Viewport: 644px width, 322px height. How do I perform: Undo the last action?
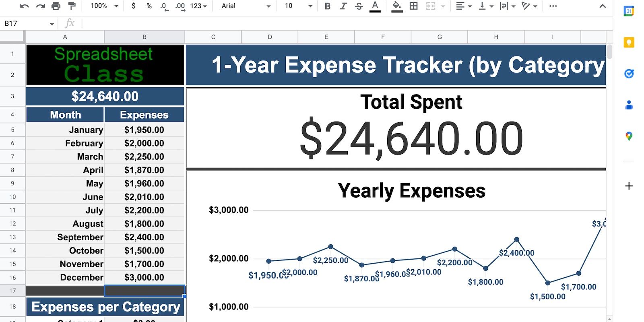pyautogui.click(x=25, y=6)
